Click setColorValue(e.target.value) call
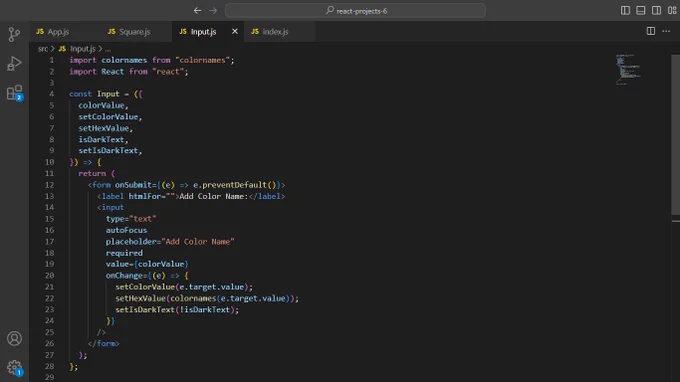This screenshot has width=680, height=382. click(x=184, y=287)
